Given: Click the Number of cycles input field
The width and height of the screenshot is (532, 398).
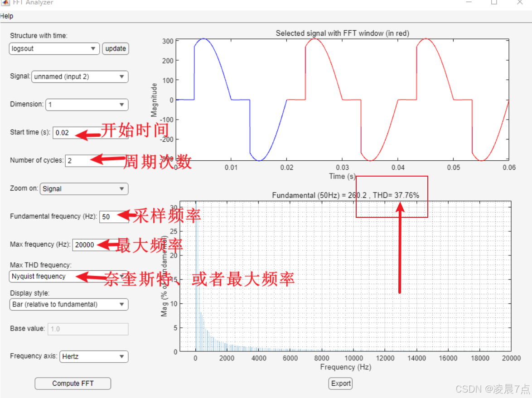Looking at the screenshot, I should [x=97, y=160].
